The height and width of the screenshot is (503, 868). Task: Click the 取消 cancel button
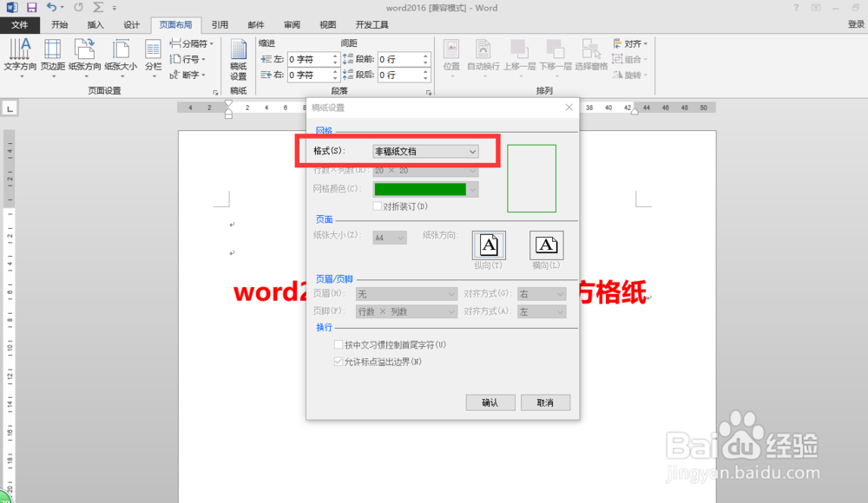point(545,402)
